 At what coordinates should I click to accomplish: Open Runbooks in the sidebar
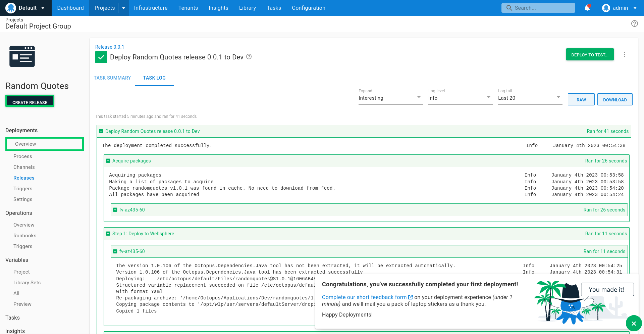(x=25, y=236)
